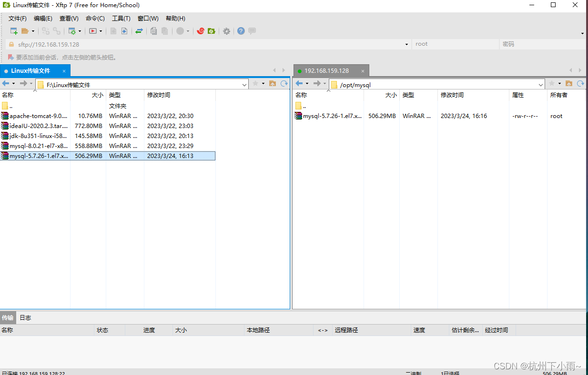This screenshot has width=588, height=375.
Task: Sort remote files by 类型 column
Action: 418,95
